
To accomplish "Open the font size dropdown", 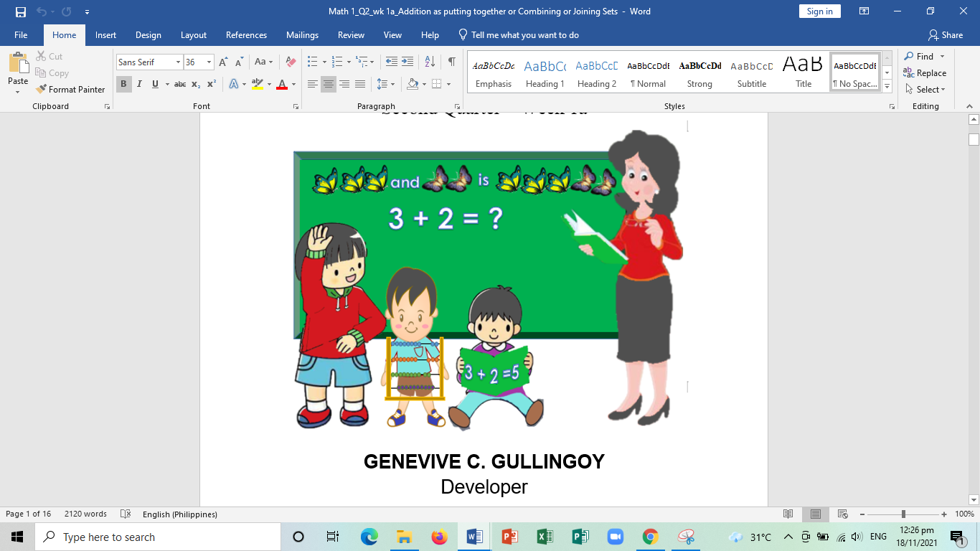I will 209,62.
